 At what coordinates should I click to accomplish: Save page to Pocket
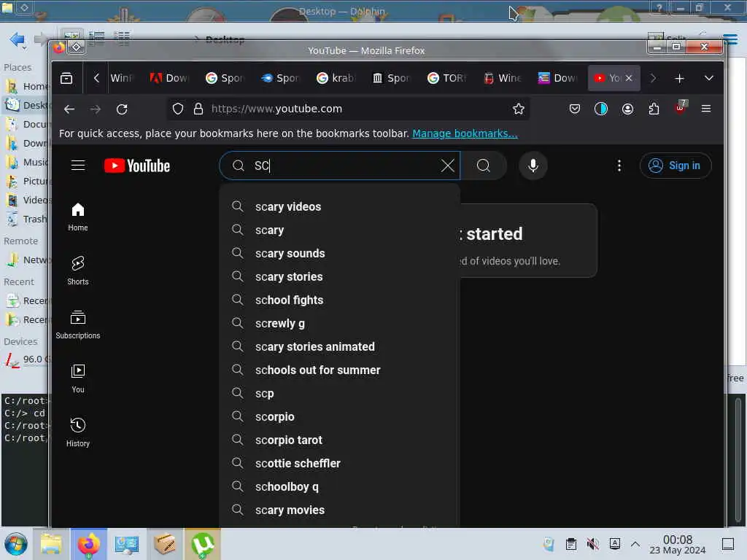pyautogui.click(x=575, y=109)
